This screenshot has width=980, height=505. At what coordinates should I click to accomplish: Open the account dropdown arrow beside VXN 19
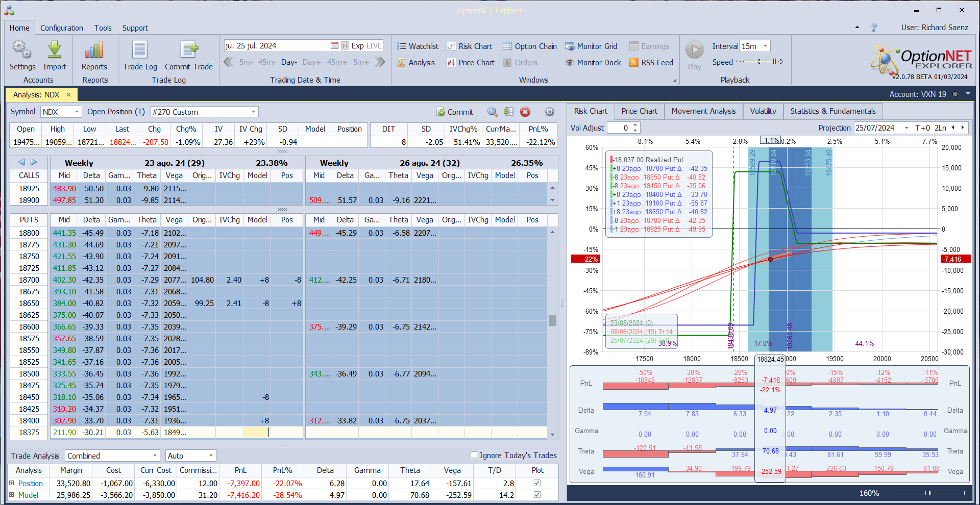coord(968,94)
